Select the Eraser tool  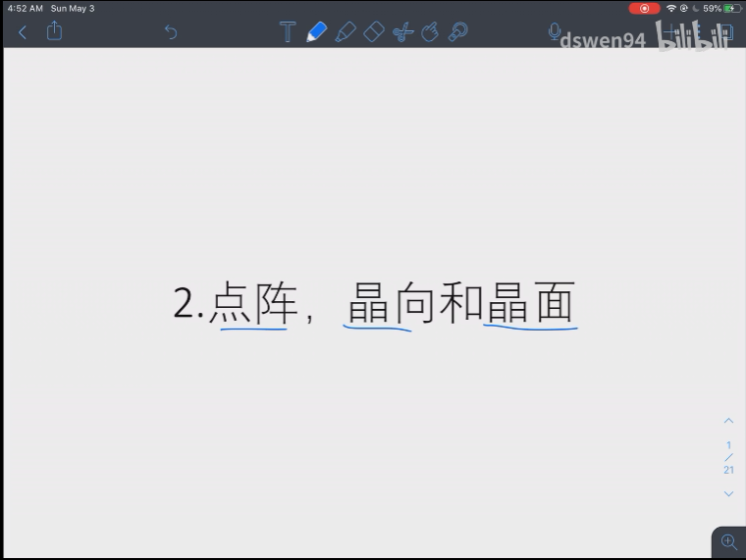(374, 31)
